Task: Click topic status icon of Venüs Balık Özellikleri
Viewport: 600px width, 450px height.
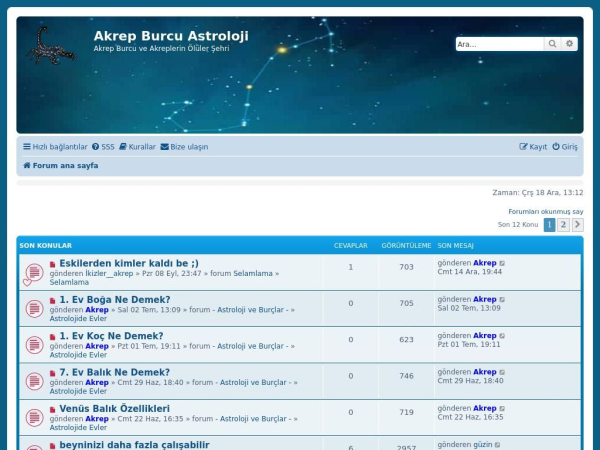Action: pos(34,417)
